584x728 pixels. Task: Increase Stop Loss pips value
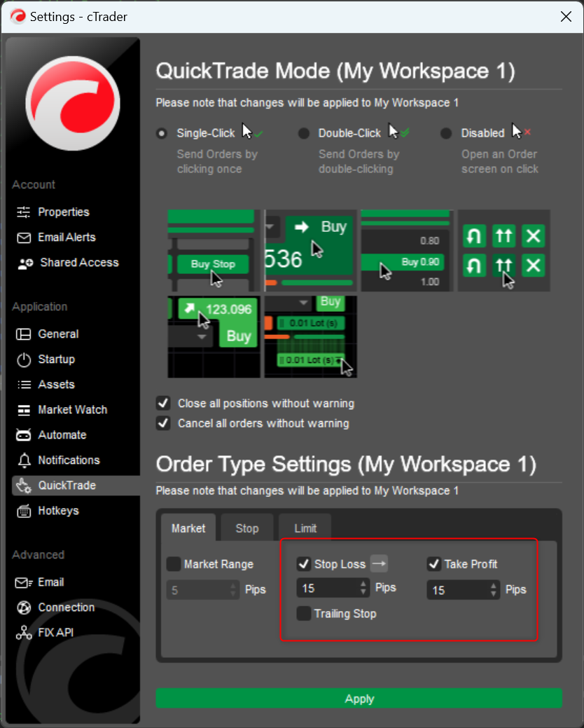pyautogui.click(x=363, y=584)
